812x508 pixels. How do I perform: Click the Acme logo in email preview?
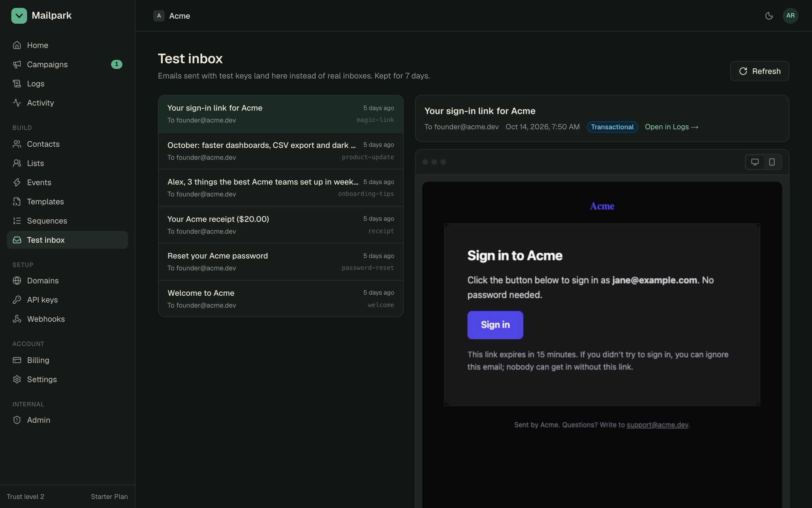602,206
